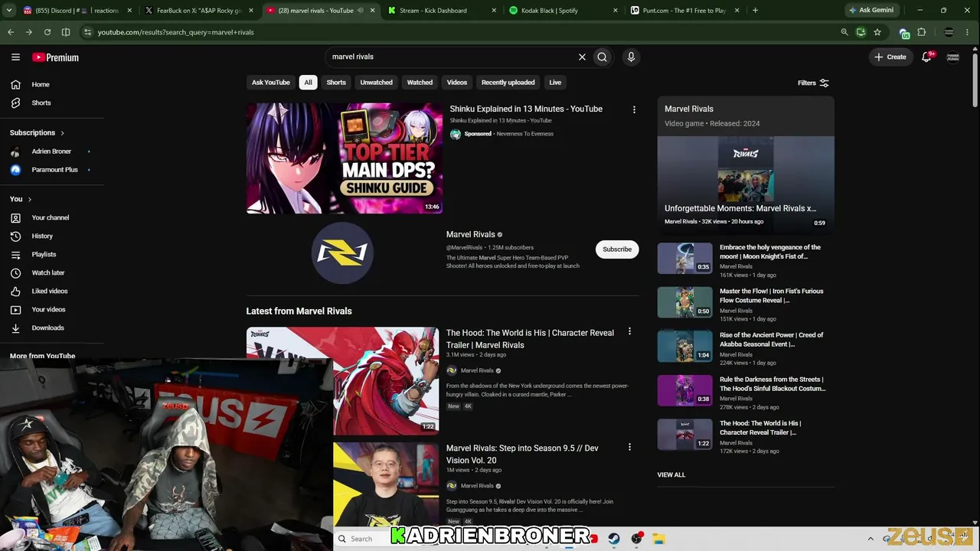Open the account avatar menu
The height and width of the screenshot is (551, 980).
(953, 57)
